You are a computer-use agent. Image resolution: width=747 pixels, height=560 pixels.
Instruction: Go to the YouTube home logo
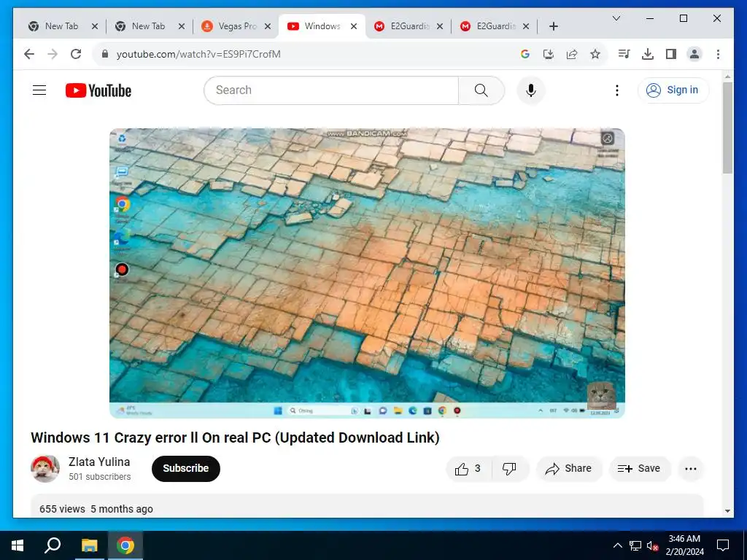point(98,90)
